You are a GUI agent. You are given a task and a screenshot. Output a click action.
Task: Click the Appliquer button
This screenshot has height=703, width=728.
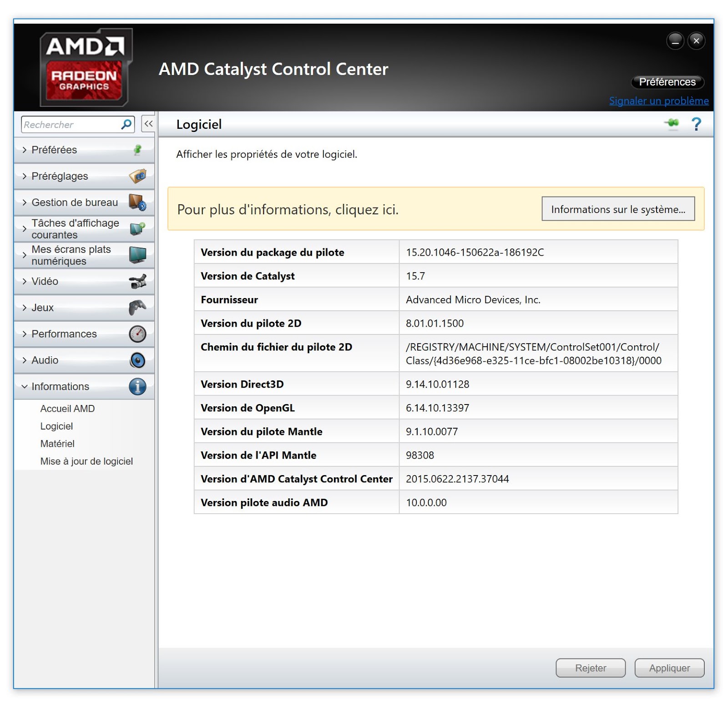pyautogui.click(x=669, y=668)
